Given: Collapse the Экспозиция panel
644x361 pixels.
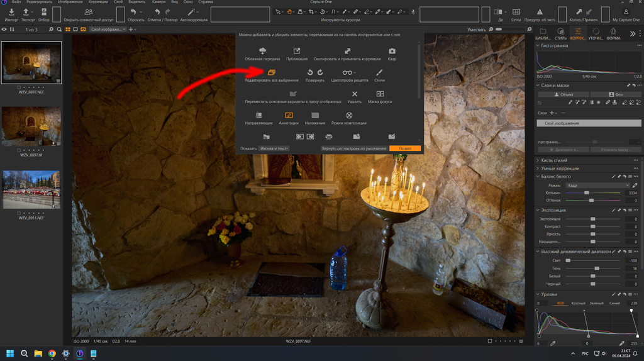Looking at the screenshot, I should point(538,210).
